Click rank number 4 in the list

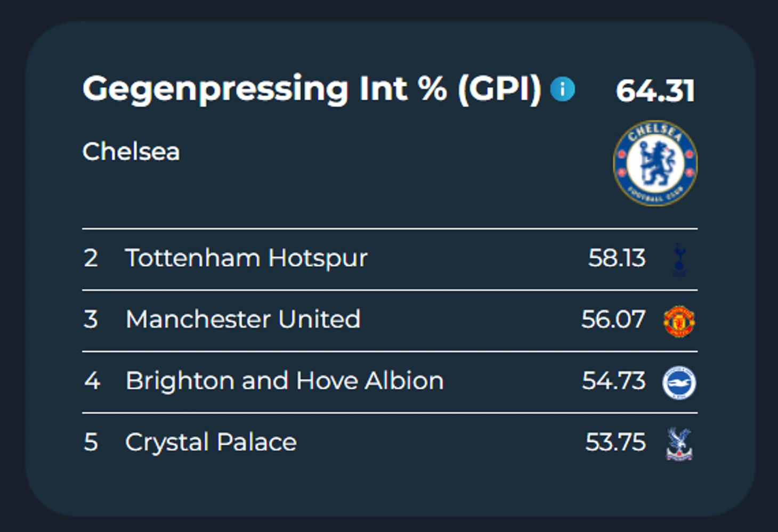[x=92, y=381]
